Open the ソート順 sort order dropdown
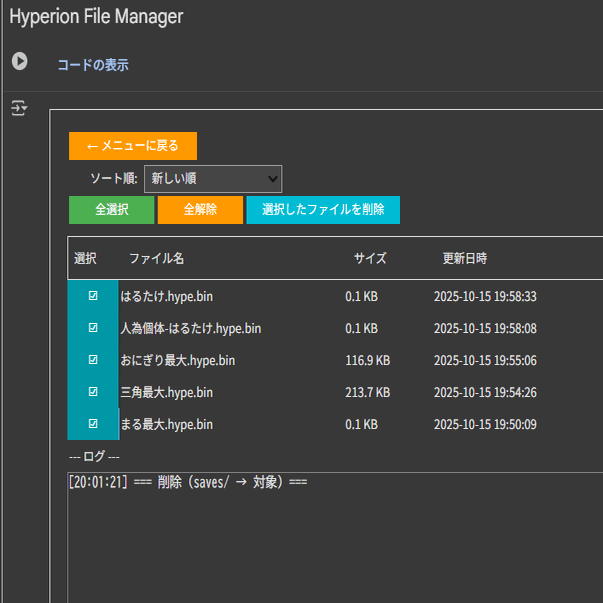The width and height of the screenshot is (603, 603). 213,179
